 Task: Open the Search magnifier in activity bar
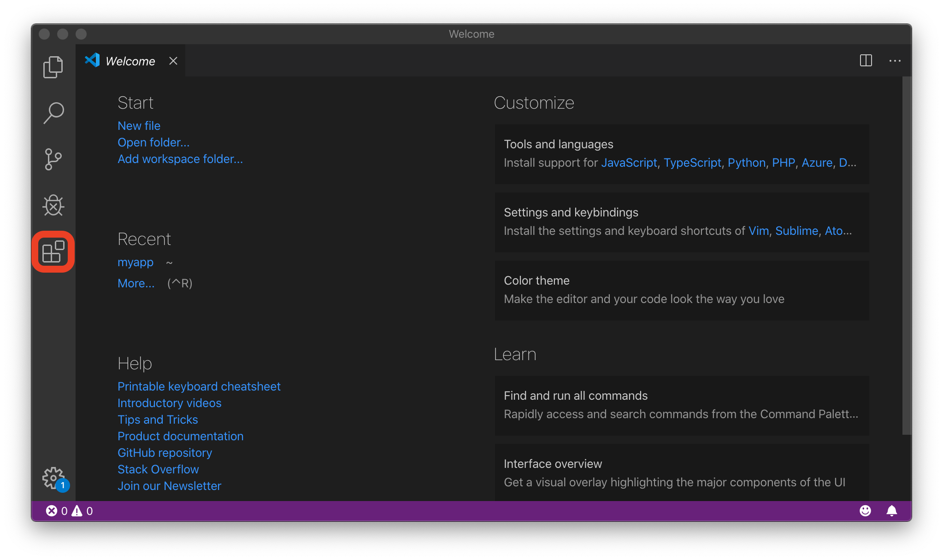(x=53, y=113)
